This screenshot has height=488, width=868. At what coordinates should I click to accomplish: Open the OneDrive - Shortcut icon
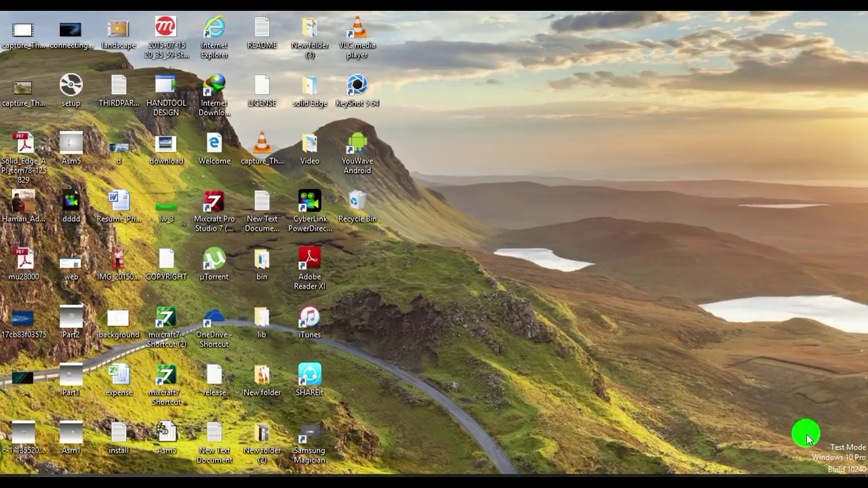[214, 327]
